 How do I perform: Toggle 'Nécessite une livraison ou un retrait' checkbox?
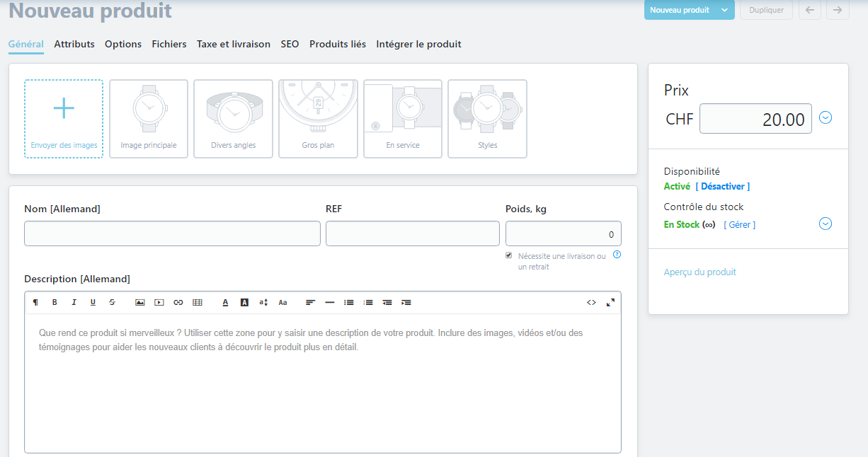[x=509, y=255]
